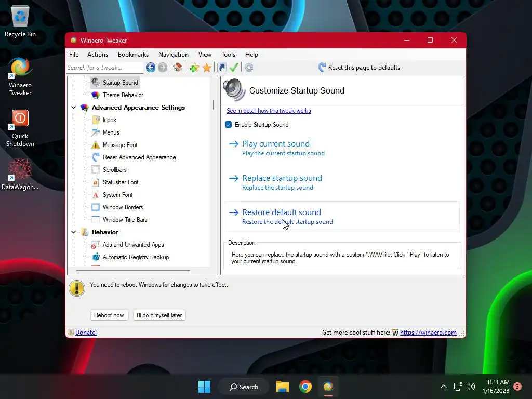This screenshot has width=532, height=399.
Task: Click the taskbar Search box
Action: 244,387
